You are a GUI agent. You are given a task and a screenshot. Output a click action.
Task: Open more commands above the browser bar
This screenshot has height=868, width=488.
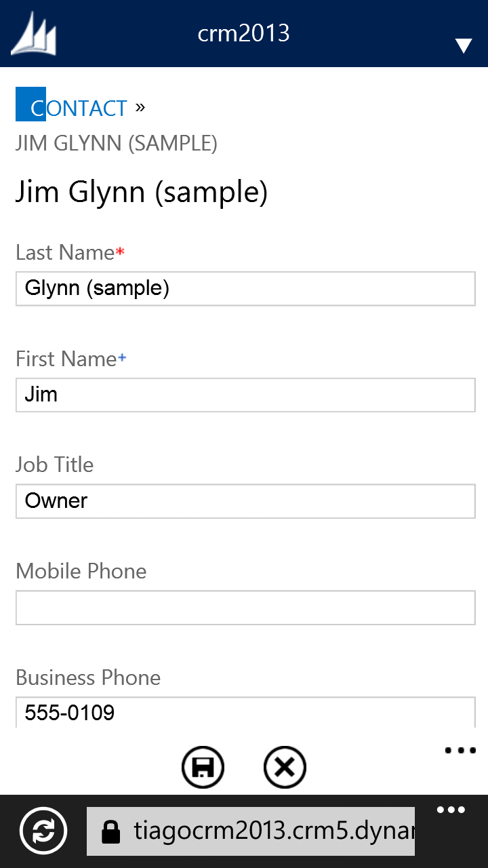pyautogui.click(x=461, y=751)
